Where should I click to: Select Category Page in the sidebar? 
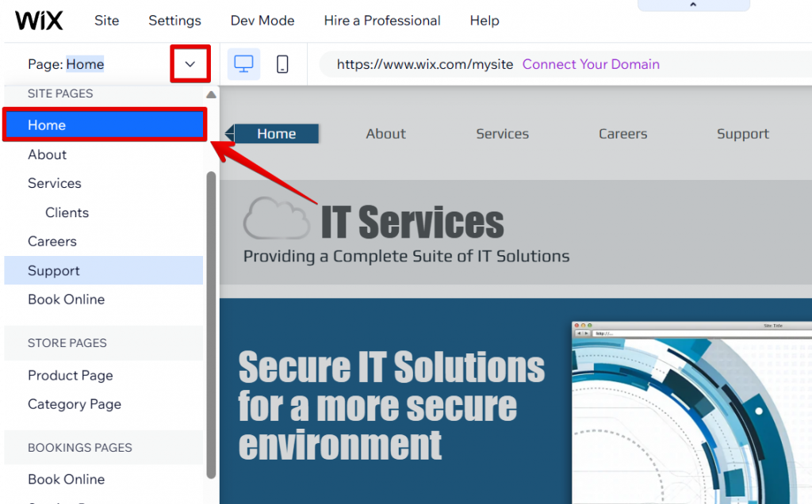point(74,404)
